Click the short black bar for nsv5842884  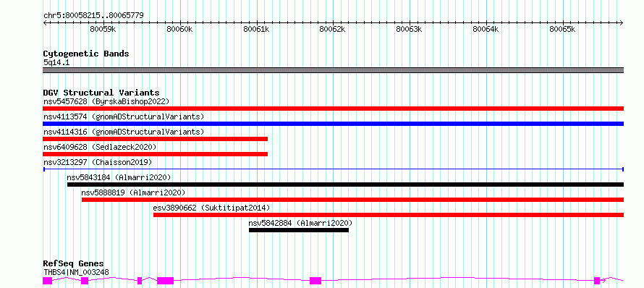(299, 230)
